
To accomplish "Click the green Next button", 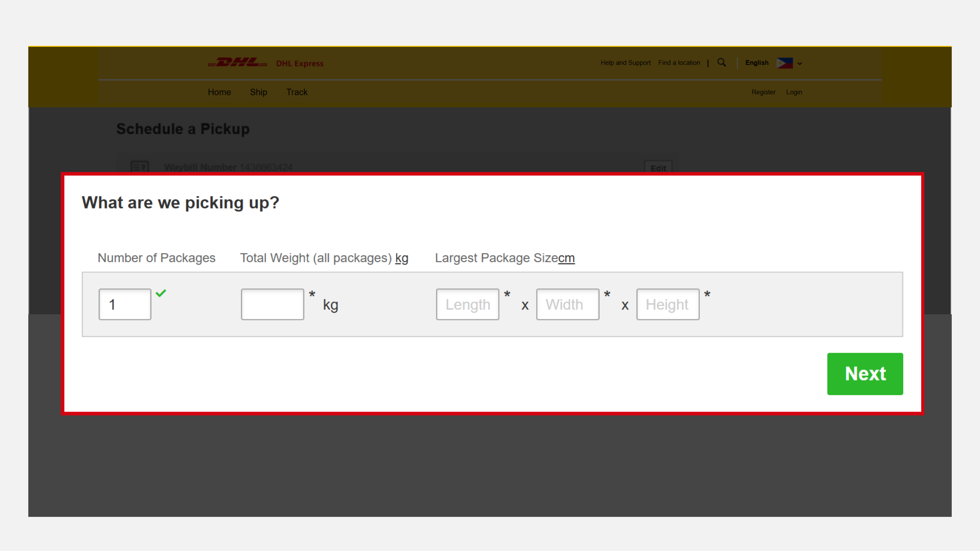I will 865,373.
